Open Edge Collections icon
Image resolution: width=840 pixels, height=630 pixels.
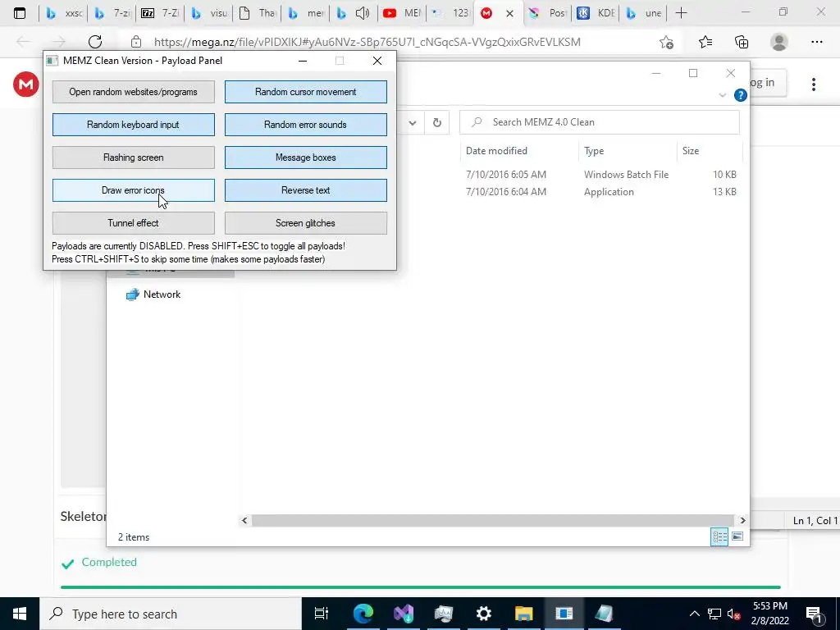coord(742,42)
